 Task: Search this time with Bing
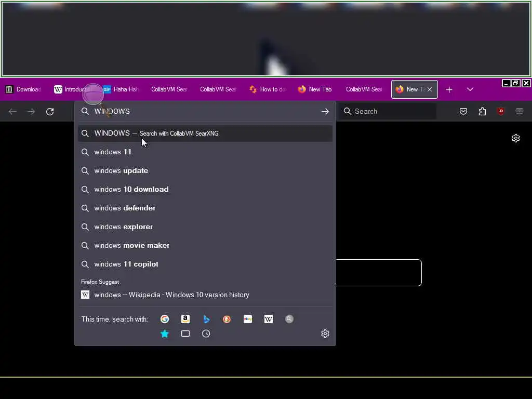tap(206, 319)
